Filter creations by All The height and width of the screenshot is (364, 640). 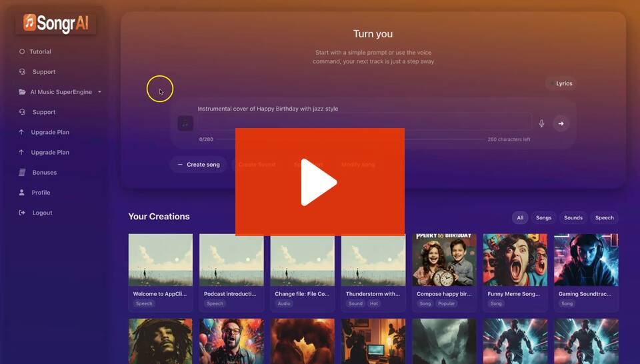[520, 218]
